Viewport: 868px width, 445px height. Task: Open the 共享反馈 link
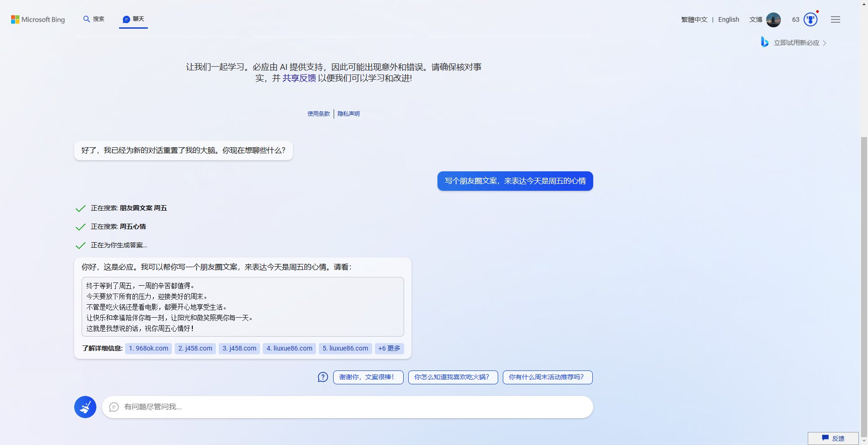(299, 78)
